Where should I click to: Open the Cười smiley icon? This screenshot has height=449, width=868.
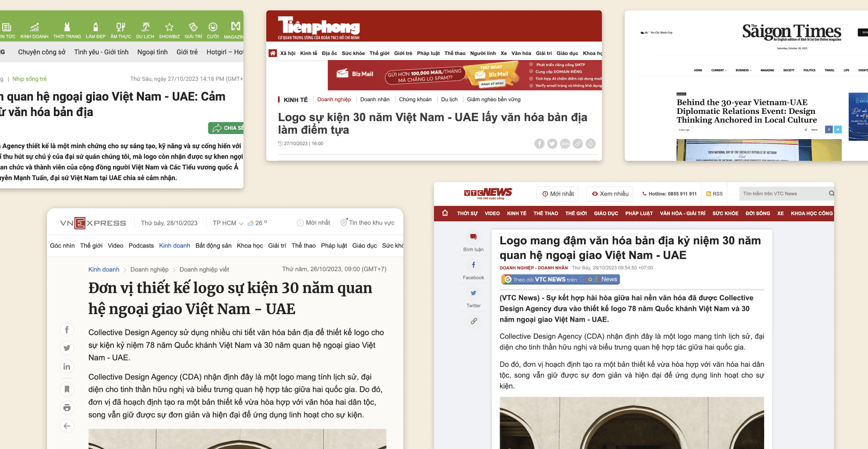[x=213, y=27]
